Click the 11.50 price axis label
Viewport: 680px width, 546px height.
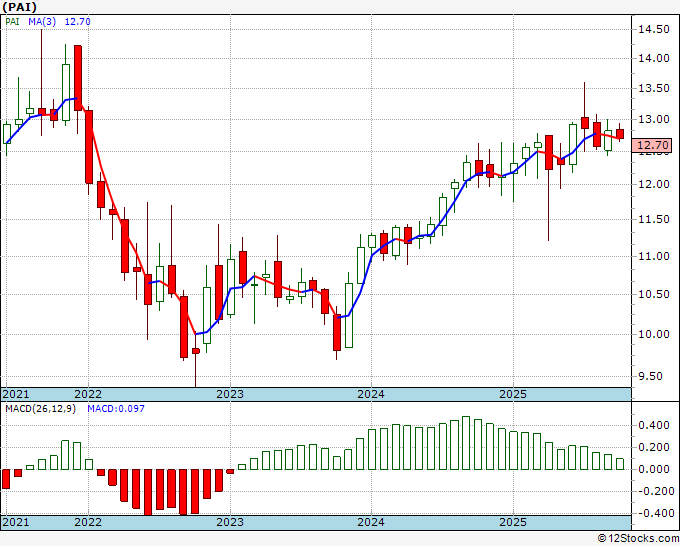tap(654, 219)
